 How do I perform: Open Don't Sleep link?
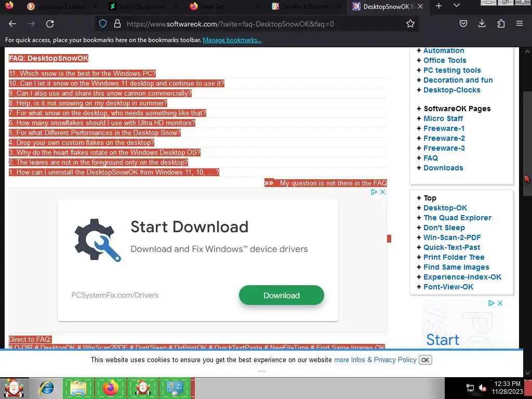[x=444, y=228]
